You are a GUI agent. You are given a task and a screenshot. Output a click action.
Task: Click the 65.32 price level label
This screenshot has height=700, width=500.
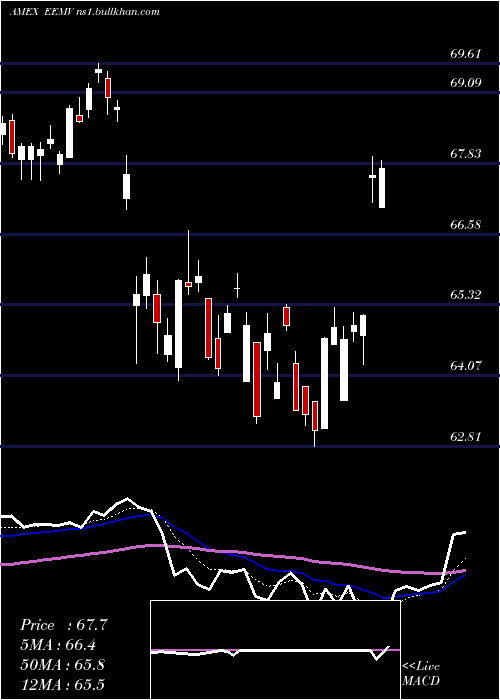coord(466,295)
